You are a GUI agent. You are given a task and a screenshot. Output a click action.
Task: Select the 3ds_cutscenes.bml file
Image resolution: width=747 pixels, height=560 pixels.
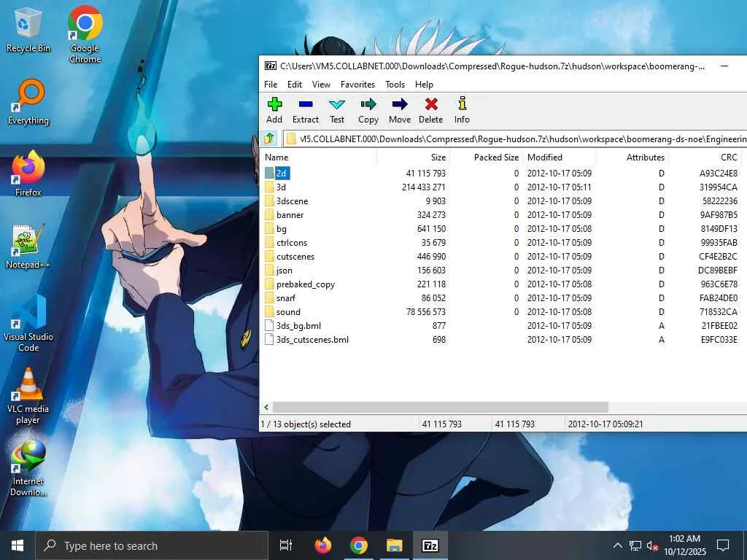[x=312, y=340]
